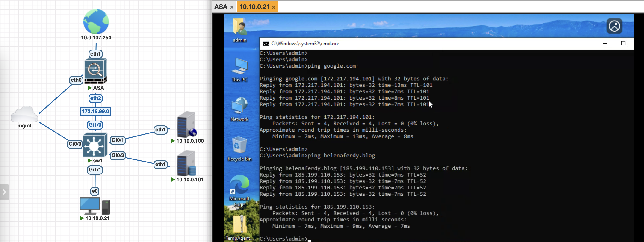Open This PC desktop icon
Screen dimensions: 644x242
click(239, 67)
